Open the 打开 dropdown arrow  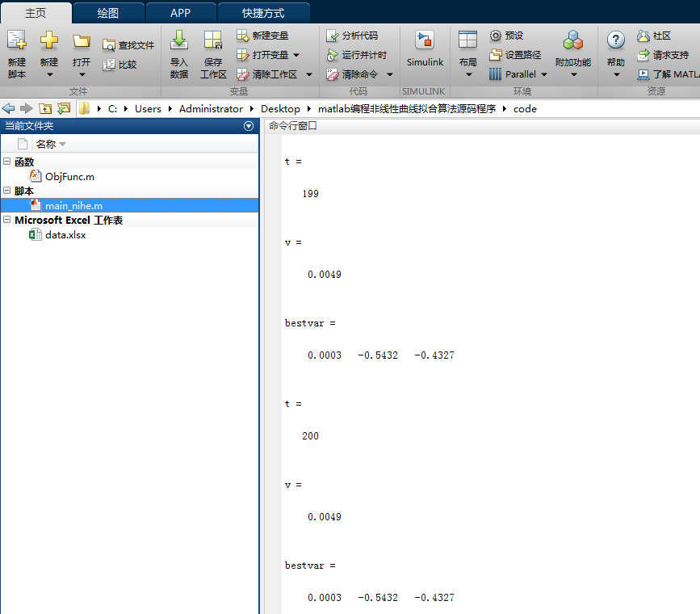82,74
